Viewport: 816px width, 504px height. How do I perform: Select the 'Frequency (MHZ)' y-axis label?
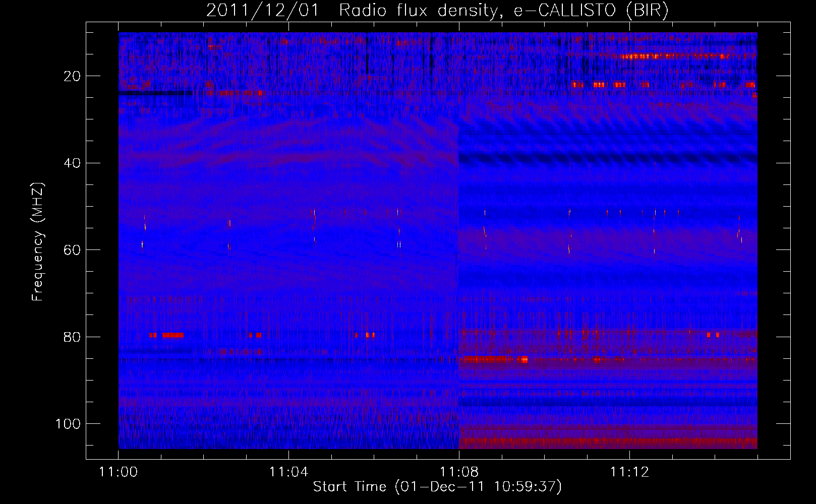[38, 242]
